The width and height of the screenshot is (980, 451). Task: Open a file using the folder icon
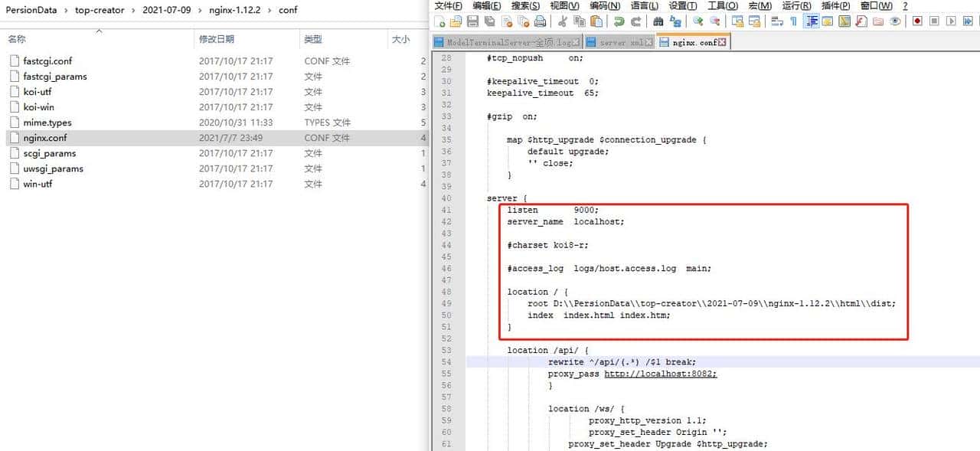[x=456, y=21]
